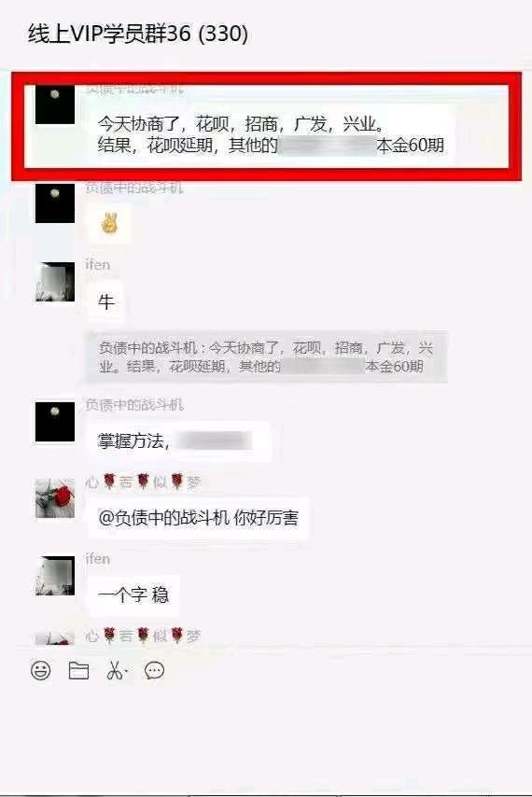Open the rose avatar beside 你好厉害 message
The height and width of the screenshot is (797, 532).
(x=55, y=498)
